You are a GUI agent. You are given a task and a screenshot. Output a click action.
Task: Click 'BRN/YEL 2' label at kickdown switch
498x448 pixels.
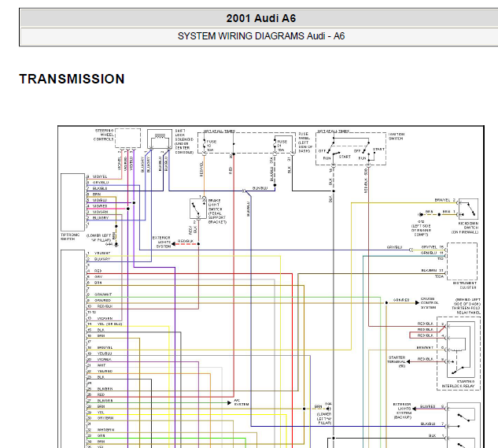pyautogui.click(x=445, y=200)
